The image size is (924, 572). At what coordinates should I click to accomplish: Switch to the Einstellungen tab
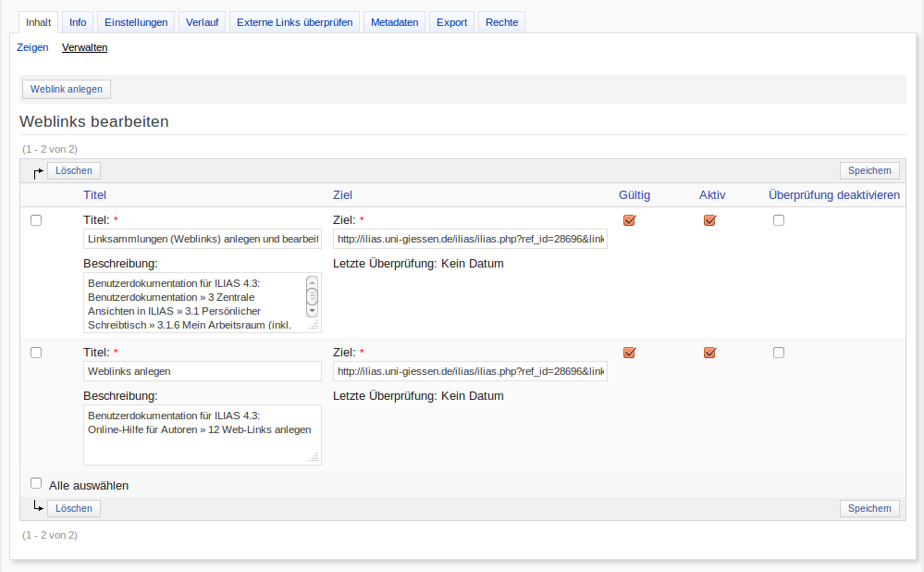click(x=136, y=22)
